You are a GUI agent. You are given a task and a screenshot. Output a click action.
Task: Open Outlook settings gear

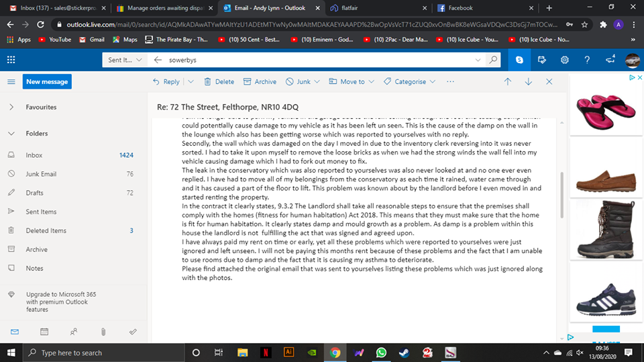565,60
